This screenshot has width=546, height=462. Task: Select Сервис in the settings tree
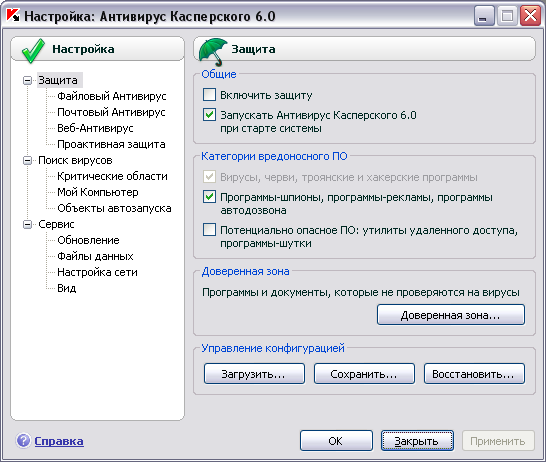click(x=56, y=224)
